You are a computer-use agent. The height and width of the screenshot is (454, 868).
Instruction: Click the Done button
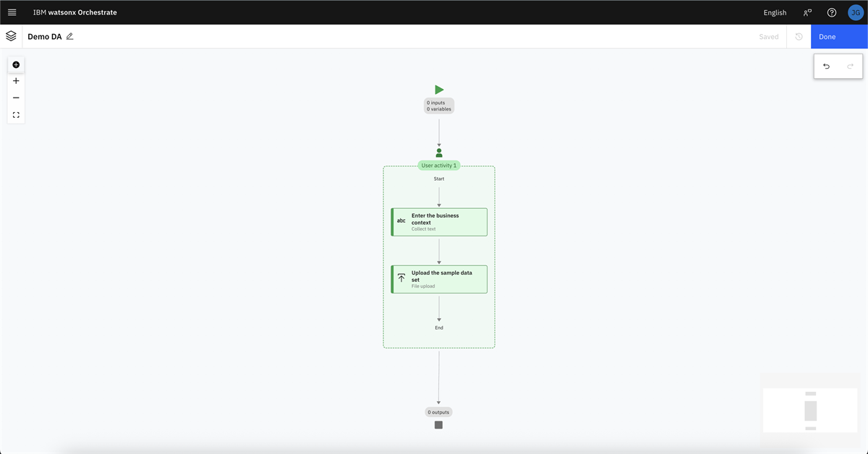coord(839,37)
